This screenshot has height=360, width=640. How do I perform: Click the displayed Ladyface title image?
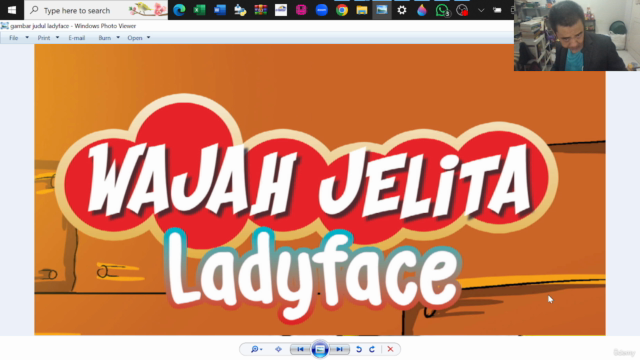pyautogui.click(x=320, y=190)
